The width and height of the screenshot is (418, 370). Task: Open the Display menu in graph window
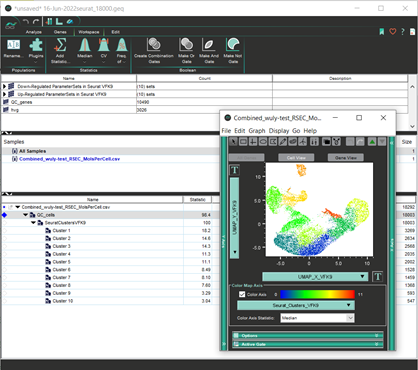[x=279, y=131]
